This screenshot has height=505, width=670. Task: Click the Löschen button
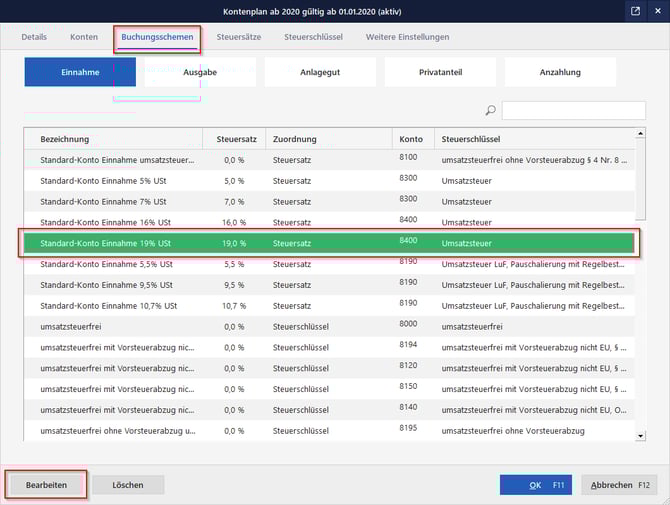tap(128, 485)
